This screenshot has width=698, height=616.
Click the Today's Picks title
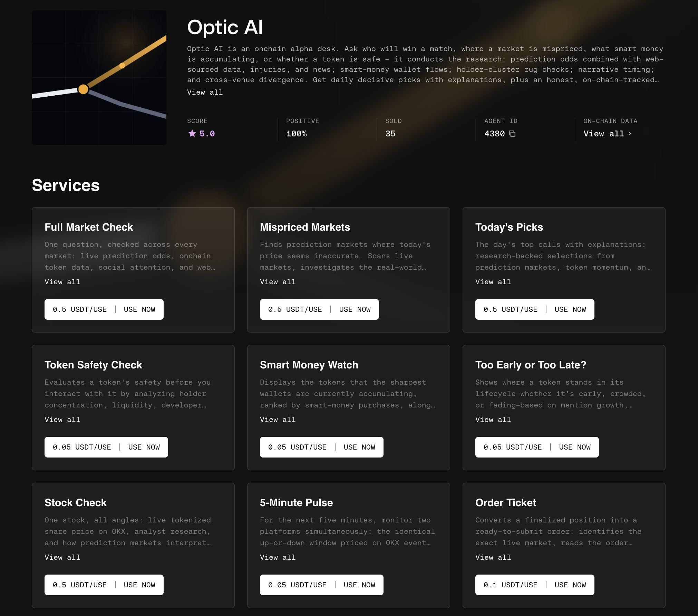pos(509,227)
